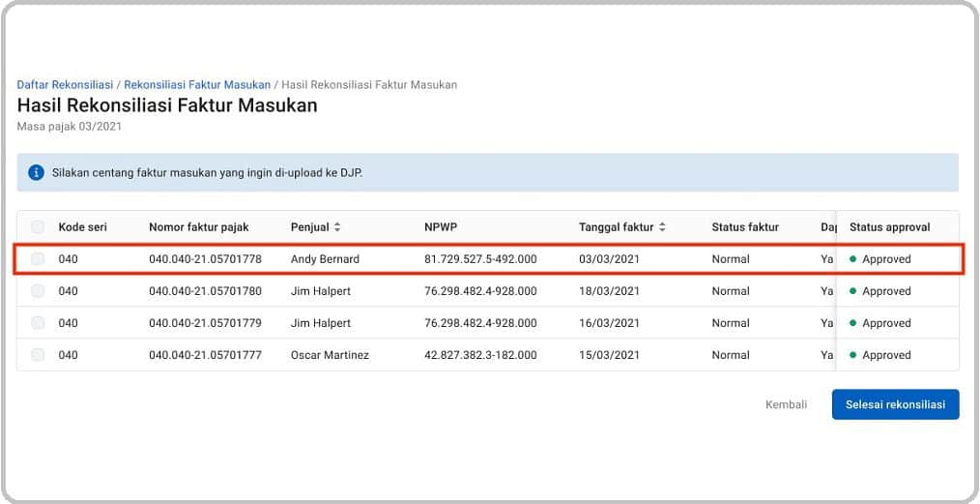
Task: Go to Rekonsiliasi Faktur Masukan breadcrumb
Action: (x=197, y=84)
